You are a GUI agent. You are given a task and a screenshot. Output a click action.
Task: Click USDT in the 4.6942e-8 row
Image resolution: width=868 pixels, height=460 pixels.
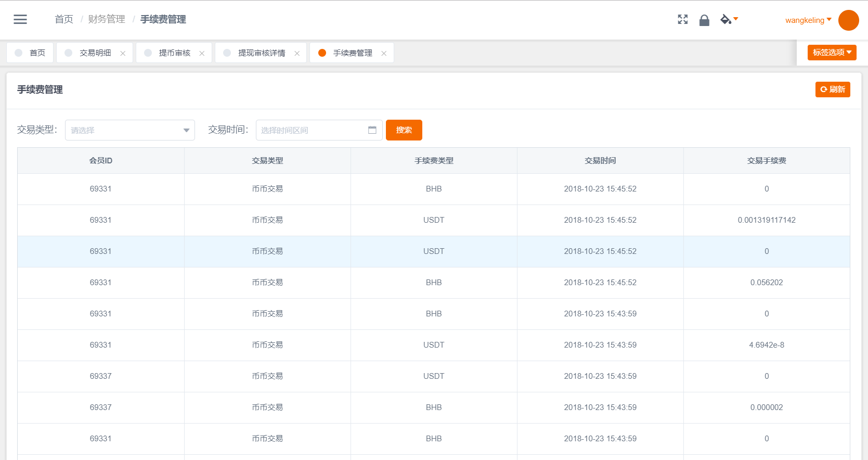(x=434, y=345)
